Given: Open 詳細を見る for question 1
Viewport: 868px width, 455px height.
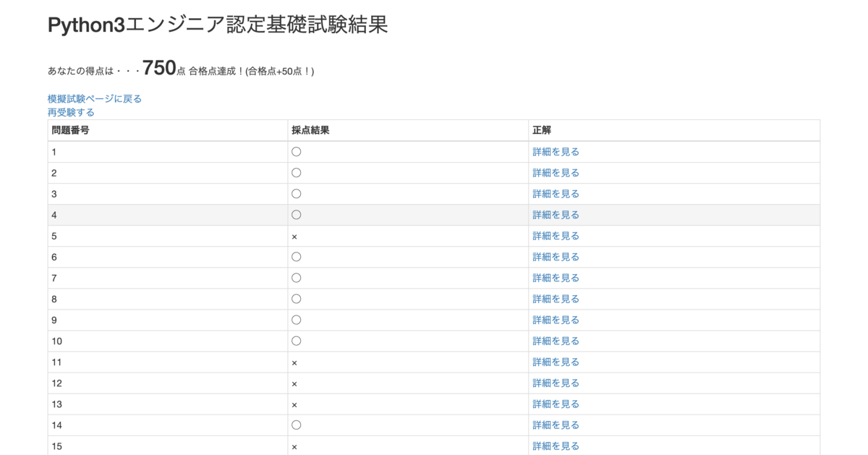Looking at the screenshot, I should coord(556,152).
